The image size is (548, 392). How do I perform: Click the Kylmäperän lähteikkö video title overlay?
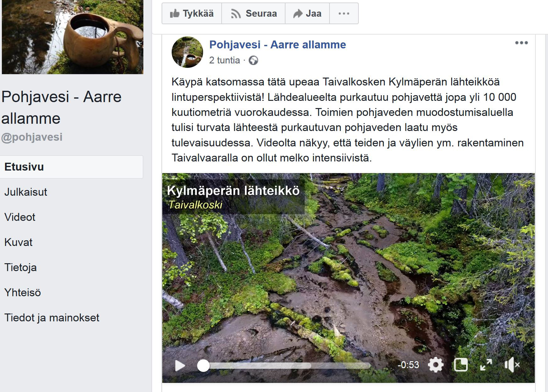(x=233, y=191)
